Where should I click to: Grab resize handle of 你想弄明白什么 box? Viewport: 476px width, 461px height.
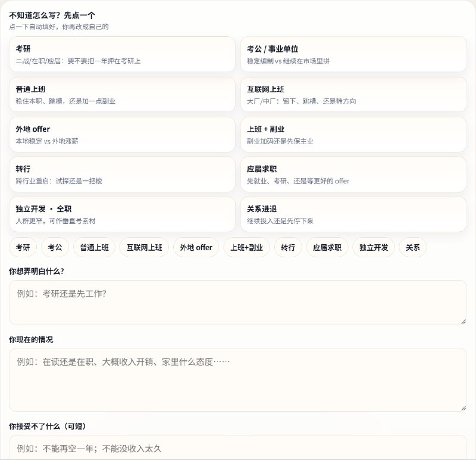464,322
